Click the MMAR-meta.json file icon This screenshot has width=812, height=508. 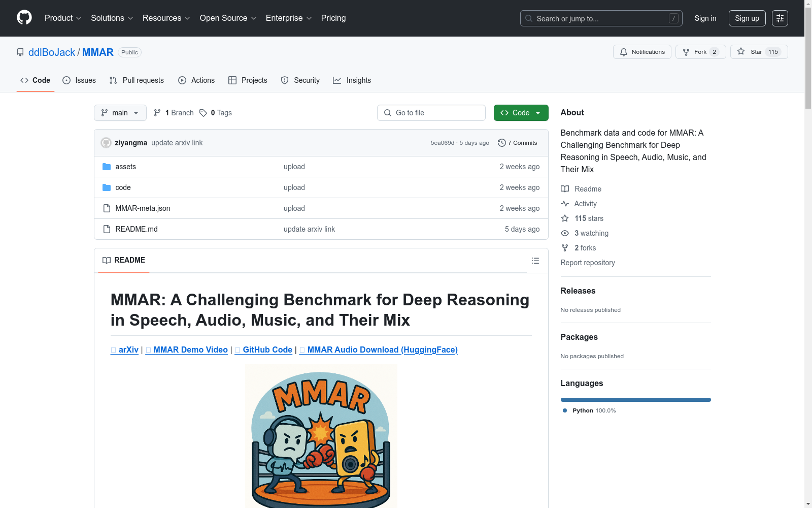(107, 208)
